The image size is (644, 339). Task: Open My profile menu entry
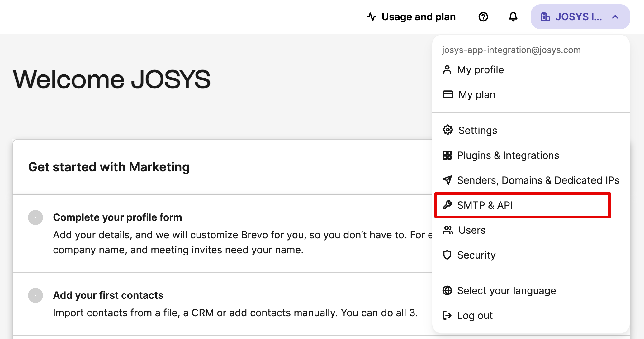(x=480, y=69)
